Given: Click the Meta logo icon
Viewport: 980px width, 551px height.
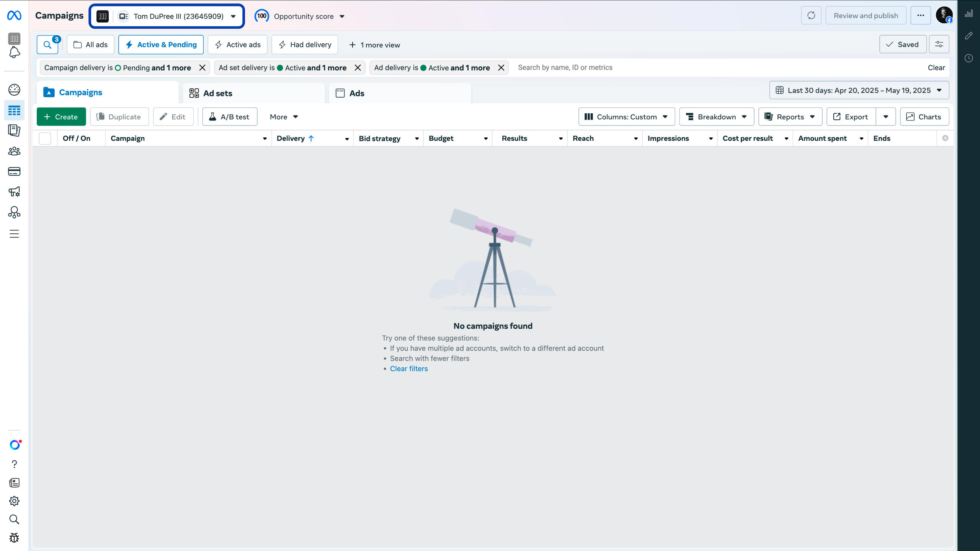Looking at the screenshot, I should coord(14,16).
